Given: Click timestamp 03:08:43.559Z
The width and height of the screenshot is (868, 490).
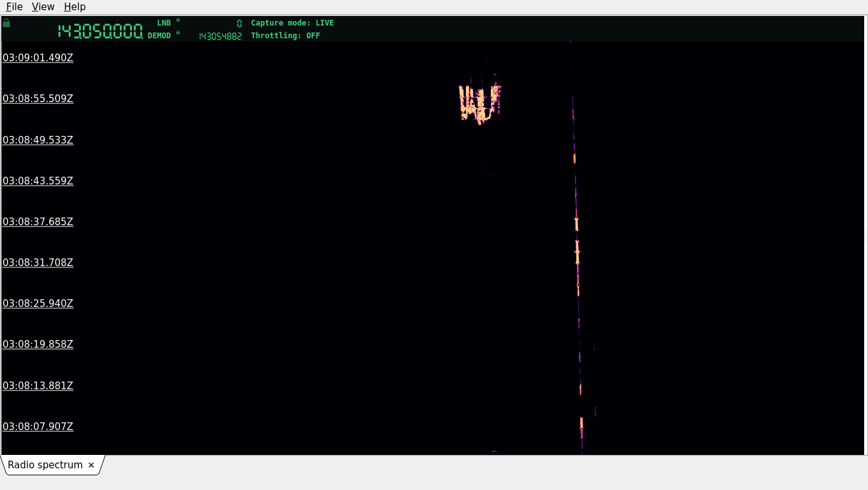Looking at the screenshot, I should (38, 181).
